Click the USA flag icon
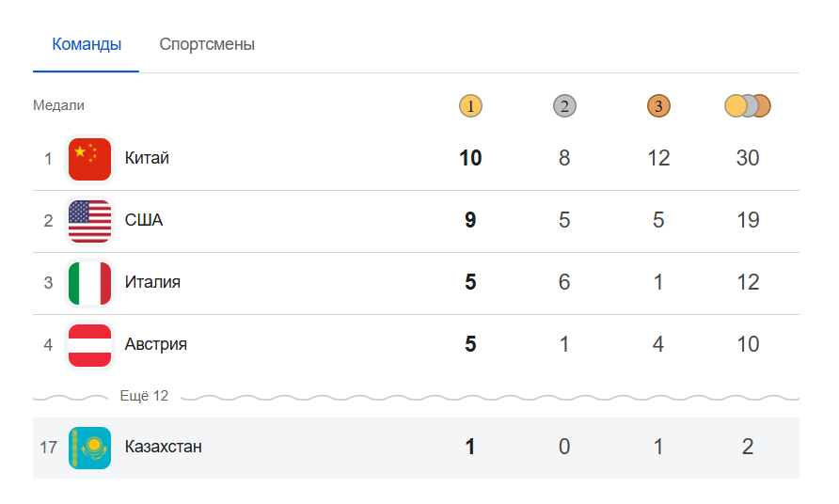839x504 pixels. (x=90, y=220)
